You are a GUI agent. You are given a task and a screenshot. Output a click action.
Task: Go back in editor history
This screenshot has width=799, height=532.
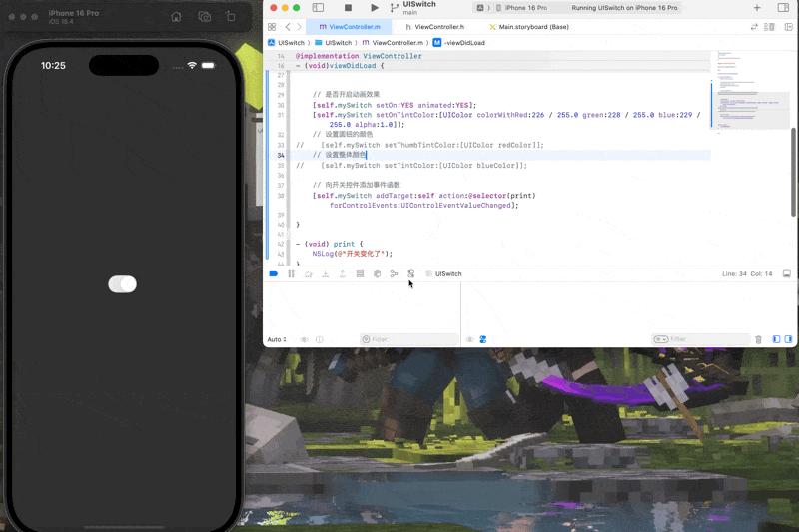(x=288, y=27)
